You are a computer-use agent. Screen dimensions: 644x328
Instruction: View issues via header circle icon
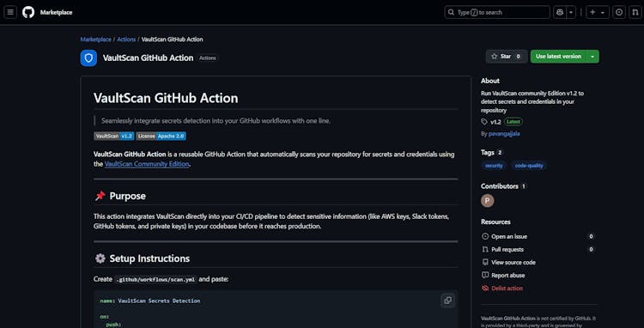tap(619, 12)
